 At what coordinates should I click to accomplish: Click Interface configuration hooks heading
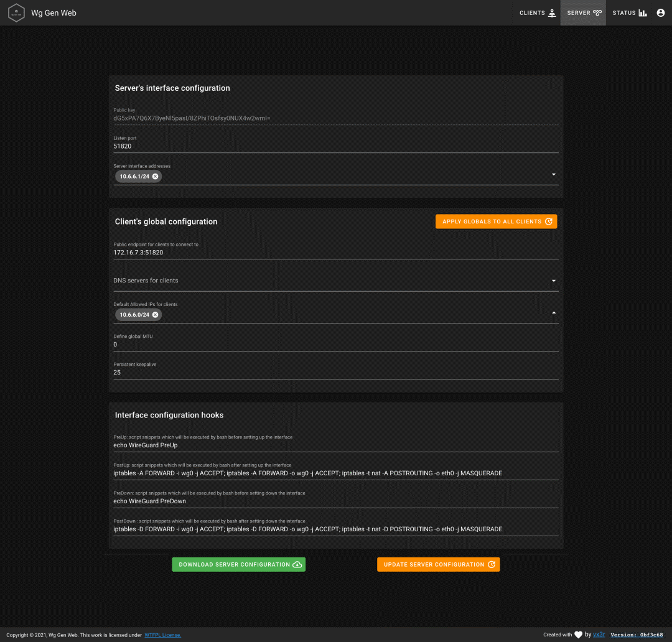(169, 415)
